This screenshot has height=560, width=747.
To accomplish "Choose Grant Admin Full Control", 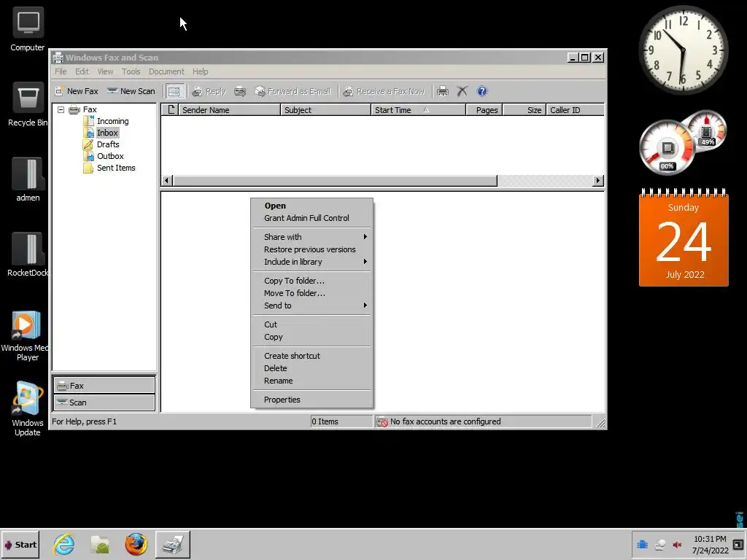I will 311,218.
